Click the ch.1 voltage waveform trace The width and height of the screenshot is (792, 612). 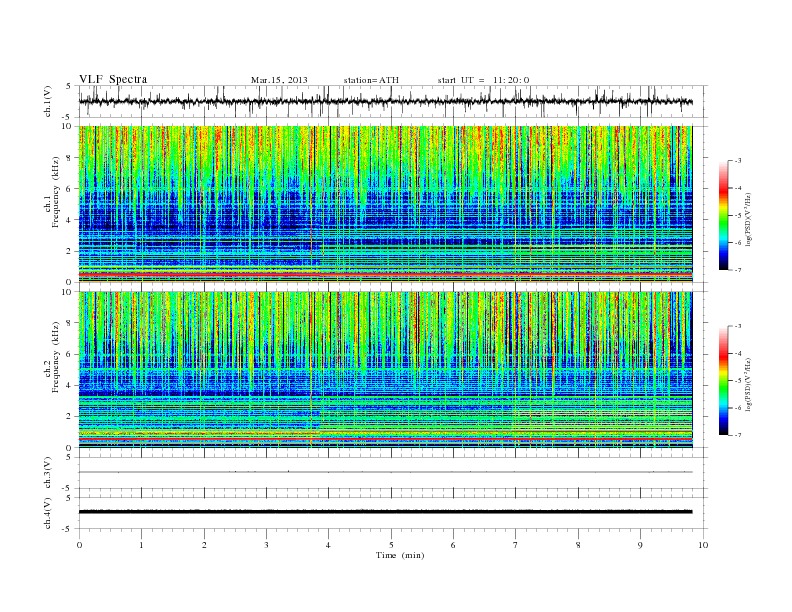(385, 101)
